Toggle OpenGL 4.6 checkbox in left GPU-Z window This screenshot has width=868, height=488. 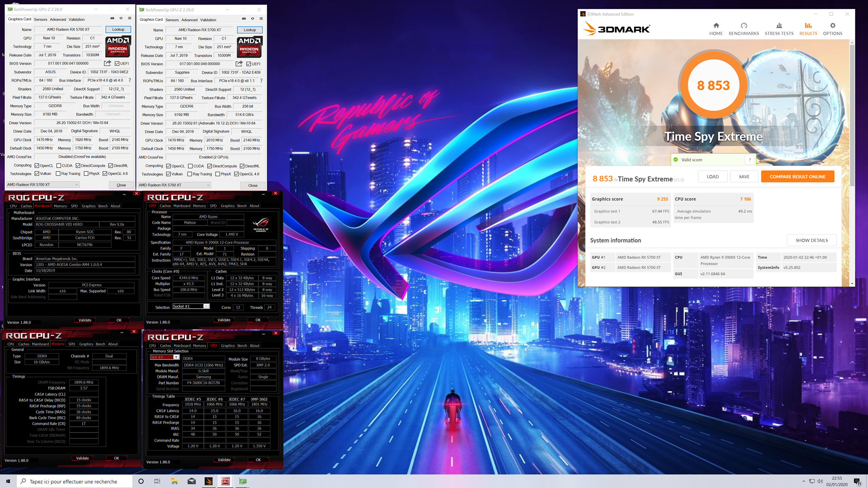(x=105, y=174)
